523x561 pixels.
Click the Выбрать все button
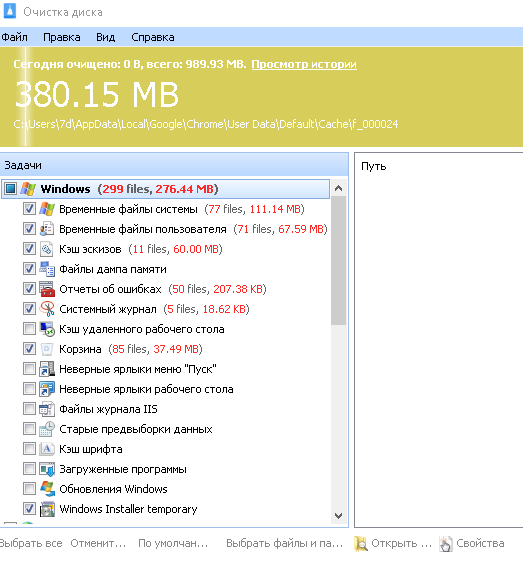coord(31,543)
